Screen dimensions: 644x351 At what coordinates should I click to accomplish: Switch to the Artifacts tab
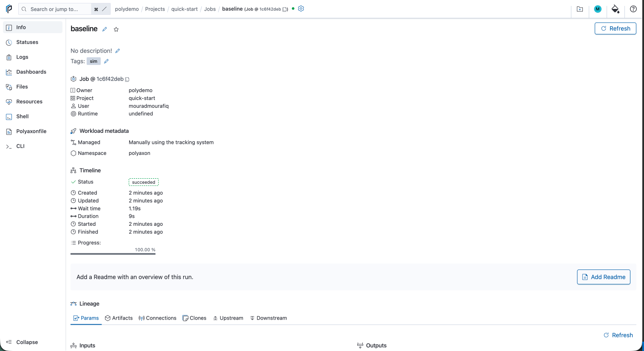[x=119, y=318]
